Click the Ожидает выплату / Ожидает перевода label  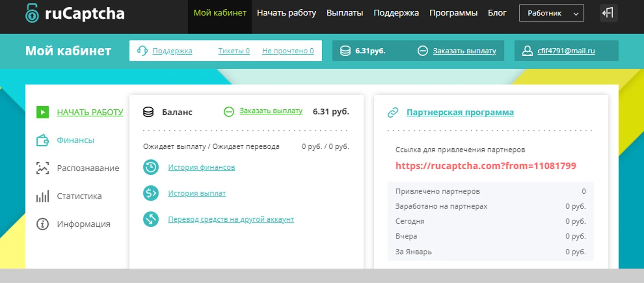[x=211, y=147]
